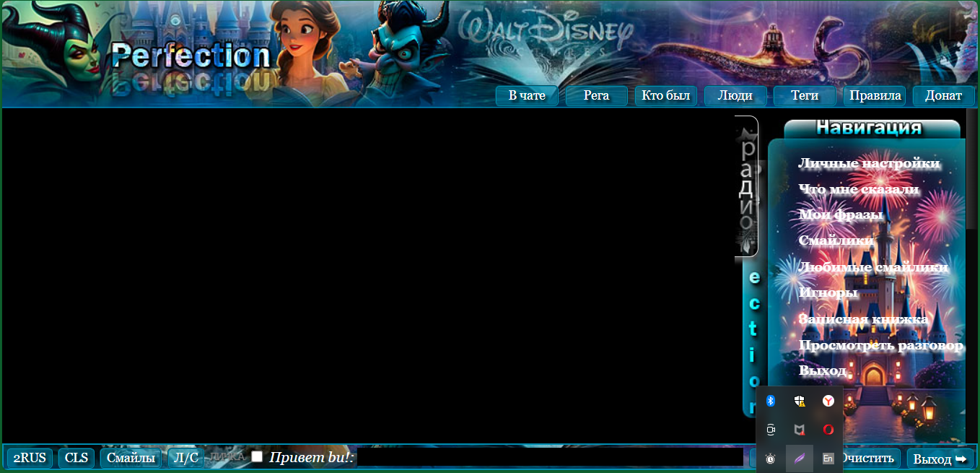Viewport: 980px width, 473px height.
Task: Open the Рега tab
Action: (596, 96)
